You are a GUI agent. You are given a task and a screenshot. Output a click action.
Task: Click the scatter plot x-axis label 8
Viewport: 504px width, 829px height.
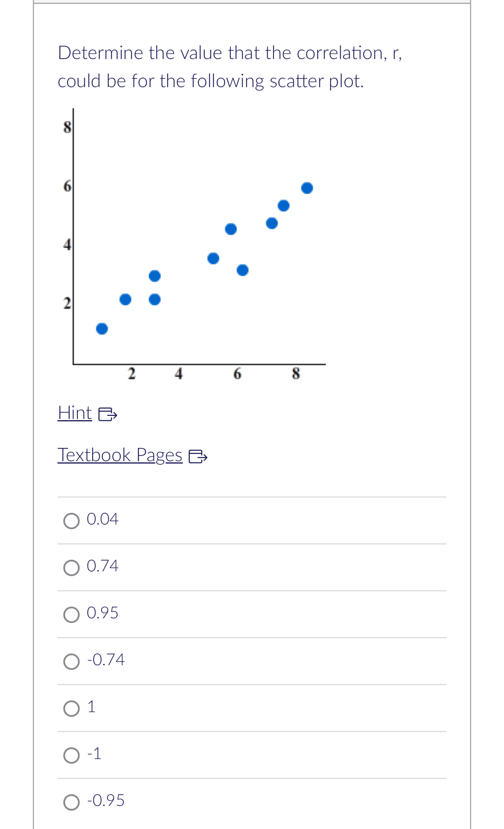pos(297,373)
